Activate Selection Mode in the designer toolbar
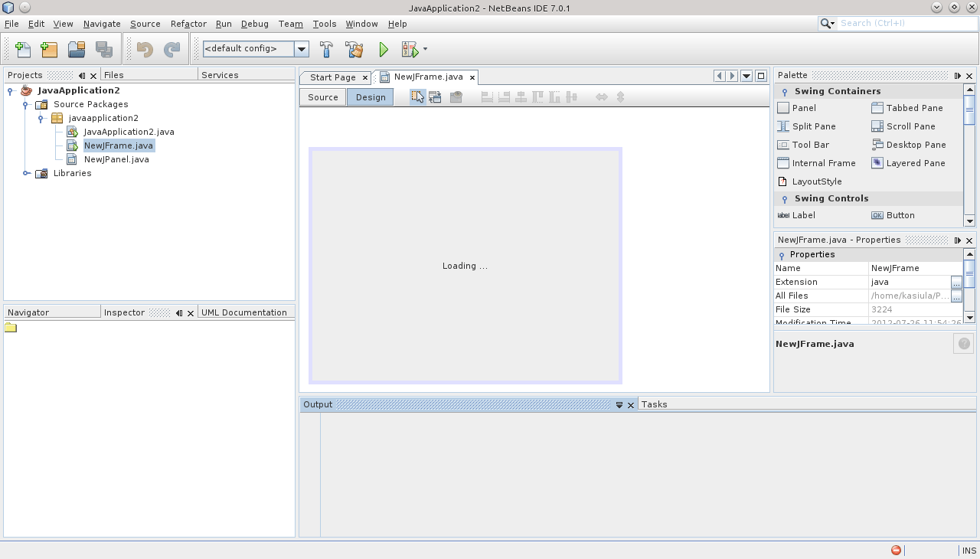This screenshot has width=980, height=559. [417, 96]
